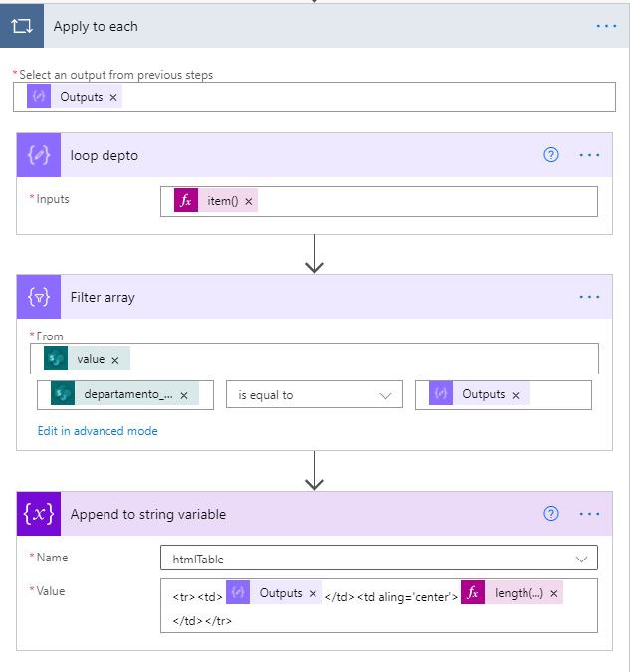Viewport: 630px width, 672px height.
Task: Open help for loop depto action
Action: click(551, 155)
